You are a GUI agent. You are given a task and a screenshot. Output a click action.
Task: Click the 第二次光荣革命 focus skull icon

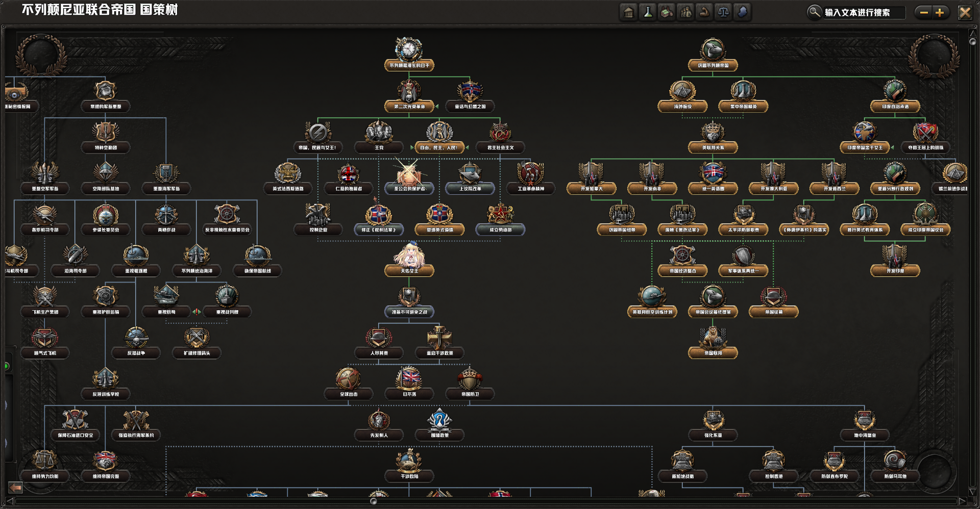[x=409, y=91]
